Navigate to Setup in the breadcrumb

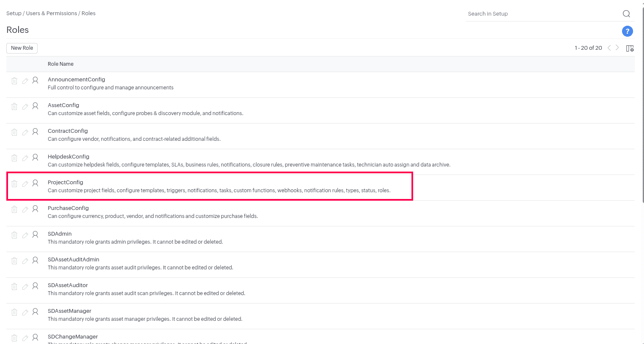[14, 13]
